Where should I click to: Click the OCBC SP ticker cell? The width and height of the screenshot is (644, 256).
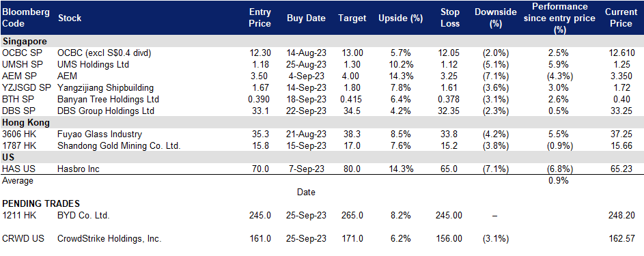click(x=20, y=53)
